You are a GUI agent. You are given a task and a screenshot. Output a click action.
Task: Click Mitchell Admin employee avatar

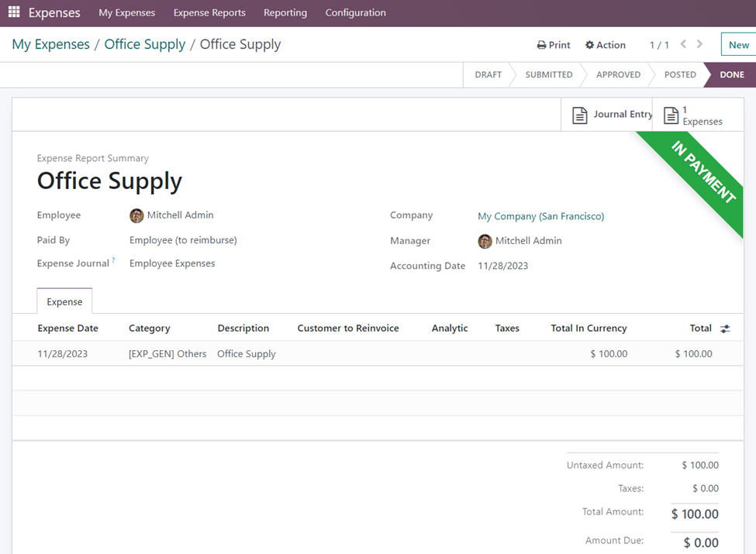[x=136, y=215]
